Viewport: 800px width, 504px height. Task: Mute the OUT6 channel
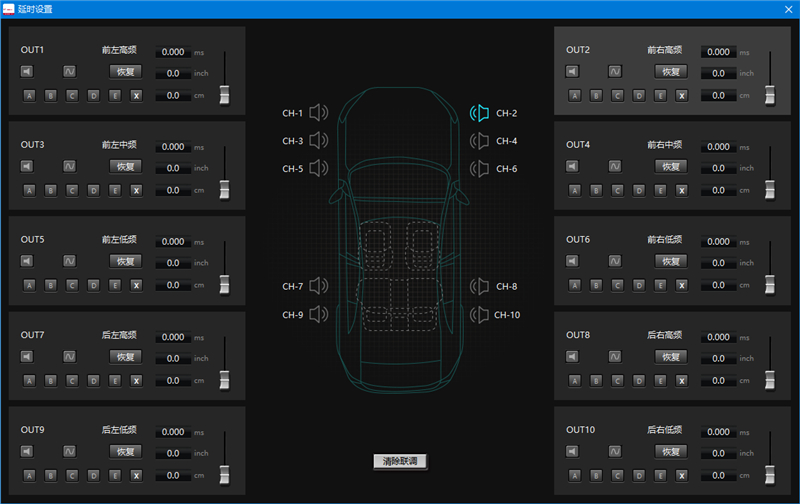[x=572, y=261]
